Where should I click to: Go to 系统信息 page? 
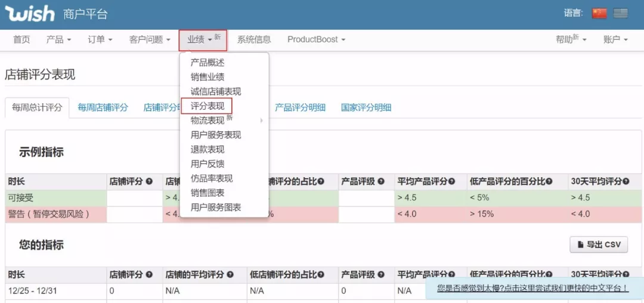pos(254,39)
